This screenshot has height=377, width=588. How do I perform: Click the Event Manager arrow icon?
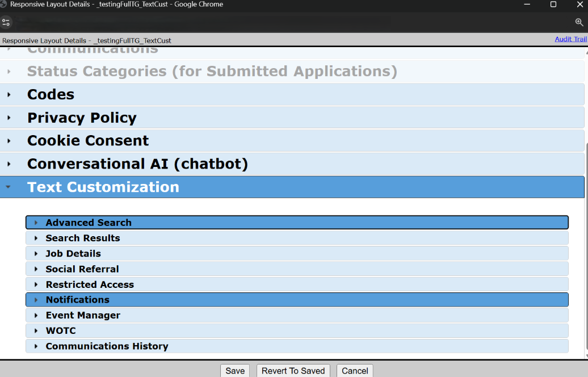point(36,315)
